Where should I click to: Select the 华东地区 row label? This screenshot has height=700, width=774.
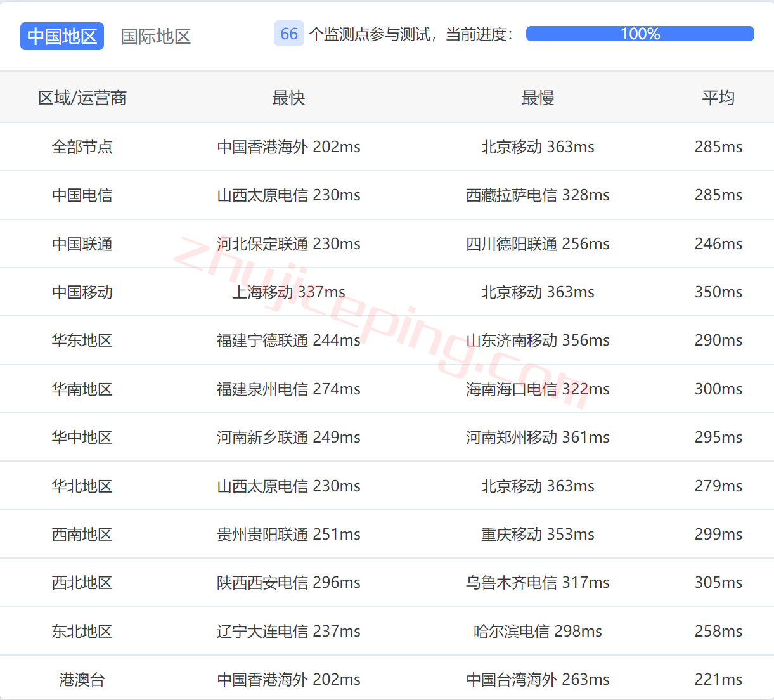82,340
